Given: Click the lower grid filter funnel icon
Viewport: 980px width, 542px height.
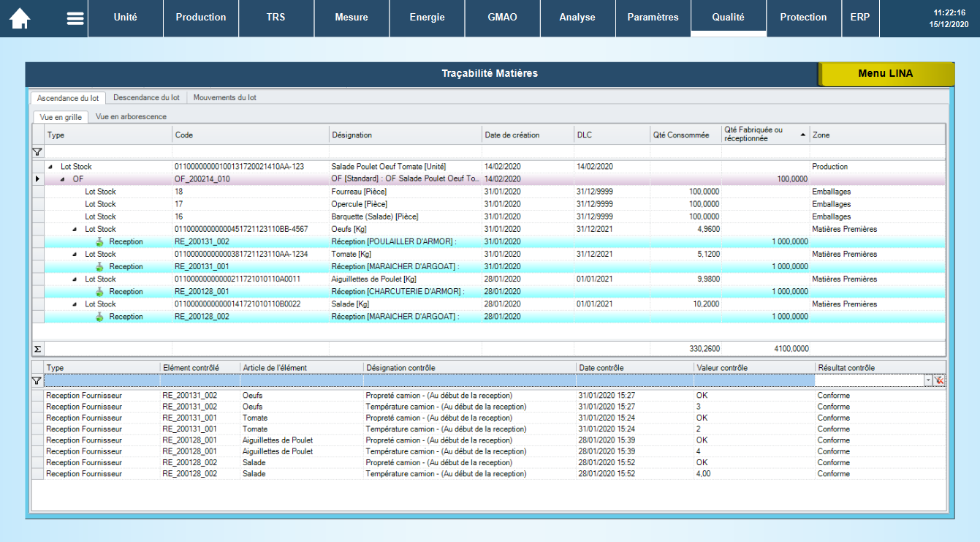Looking at the screenshot, I should tap(37, 380).
